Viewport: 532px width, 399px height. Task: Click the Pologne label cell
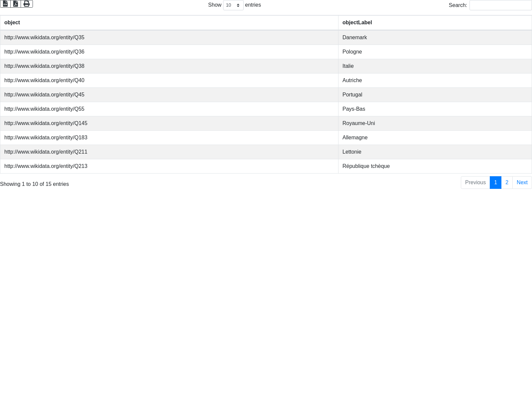(x=352, y=52)
